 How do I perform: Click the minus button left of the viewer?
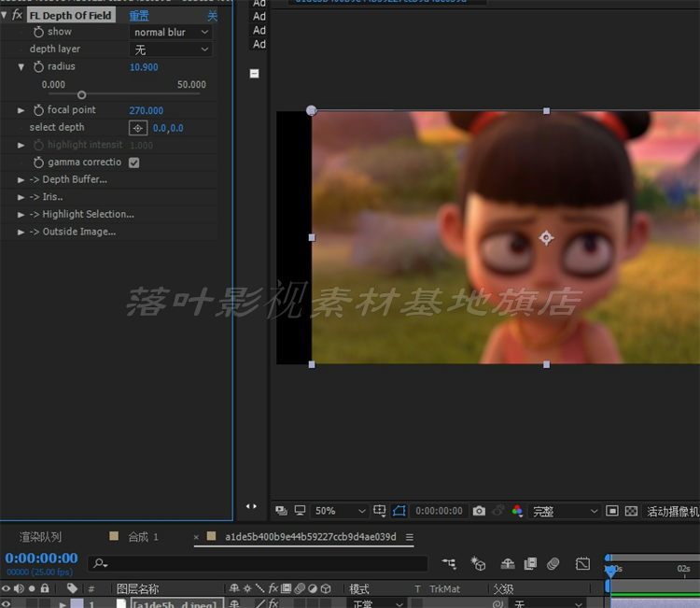pyautogui.click(x=254, y=74)
